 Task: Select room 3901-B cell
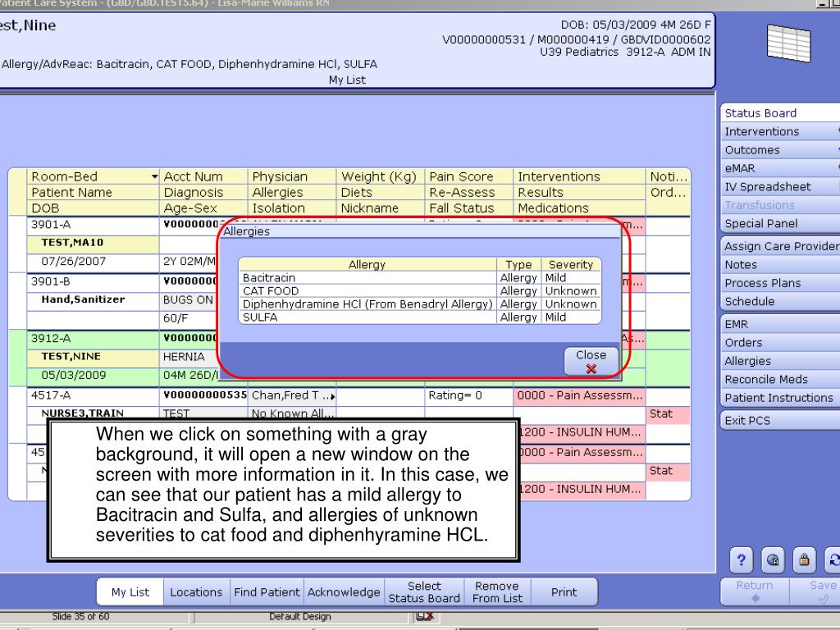pyautogui.click(x=93, y=281)
